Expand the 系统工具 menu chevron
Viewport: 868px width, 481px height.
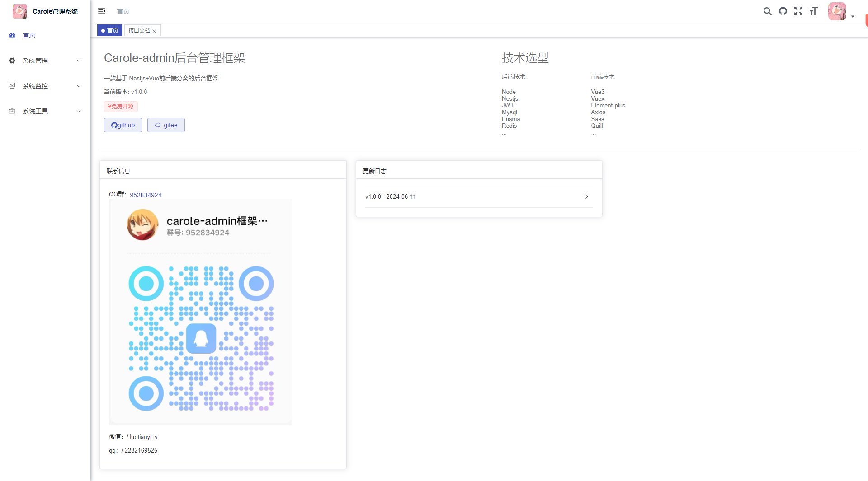79,111
